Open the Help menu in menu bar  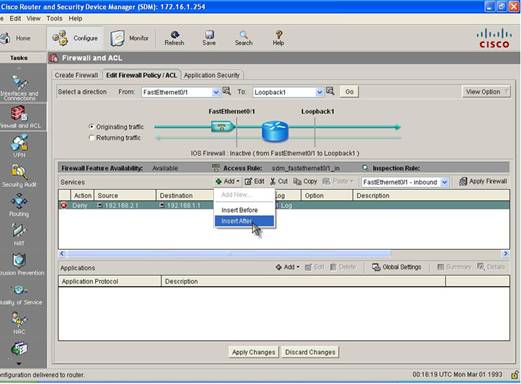(75, 19)
